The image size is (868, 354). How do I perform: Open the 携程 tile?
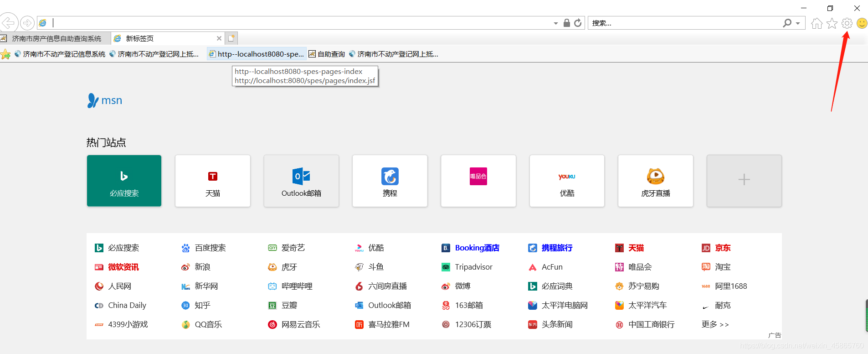pos(390,181)
